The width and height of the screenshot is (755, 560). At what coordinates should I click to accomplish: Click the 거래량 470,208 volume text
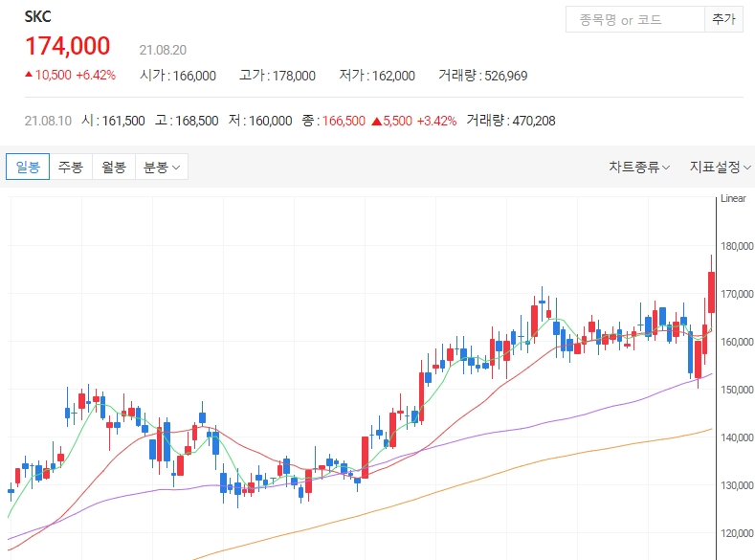point(511,121)
